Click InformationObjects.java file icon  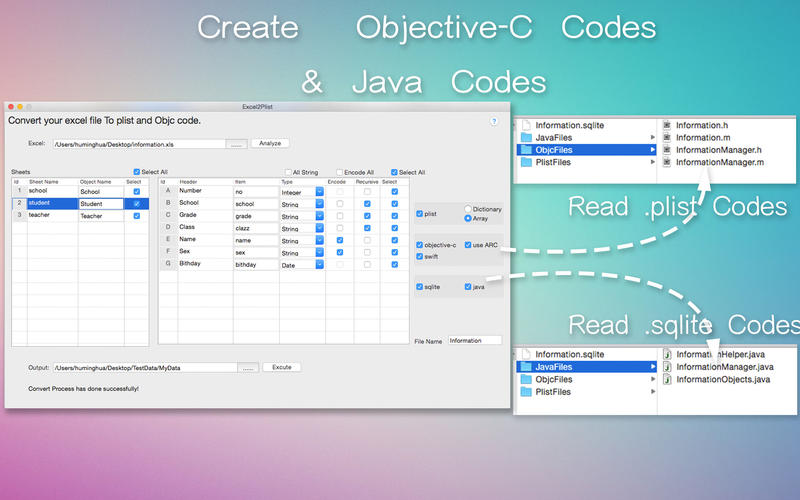(666, 379)
